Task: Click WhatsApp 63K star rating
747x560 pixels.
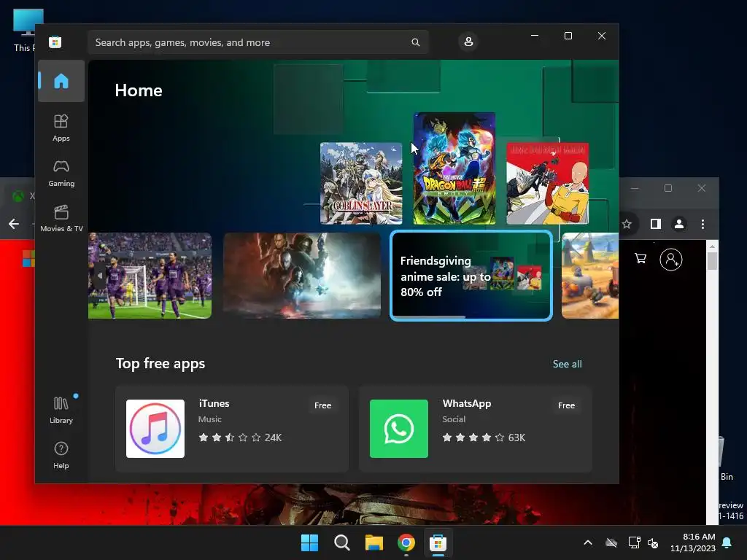Action: pos(484,437)
